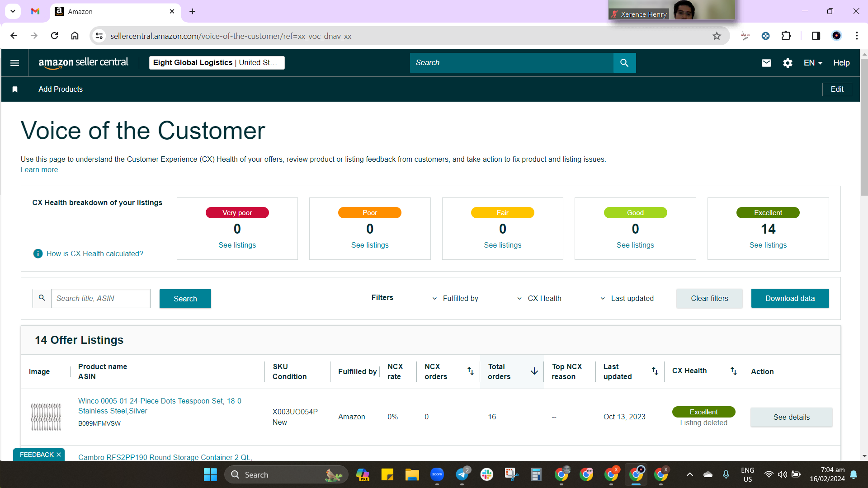
Task: Open the Calculator app in taskbar
Action: [536, 474]
